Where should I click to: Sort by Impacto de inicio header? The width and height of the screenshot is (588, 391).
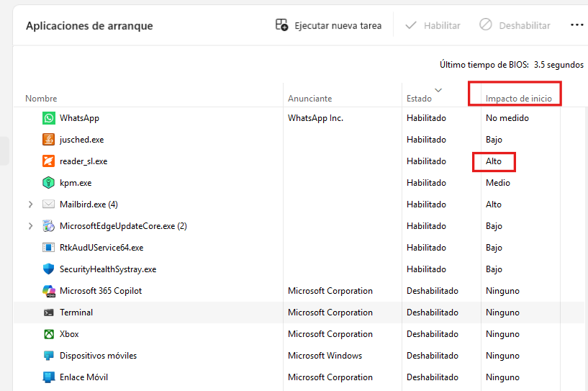point(519,99)
